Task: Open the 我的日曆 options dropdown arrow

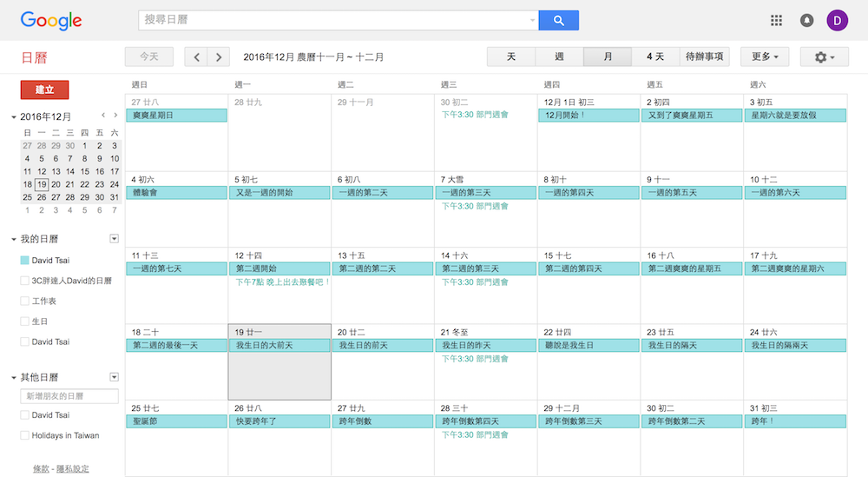Action: [x=114, y=239]
